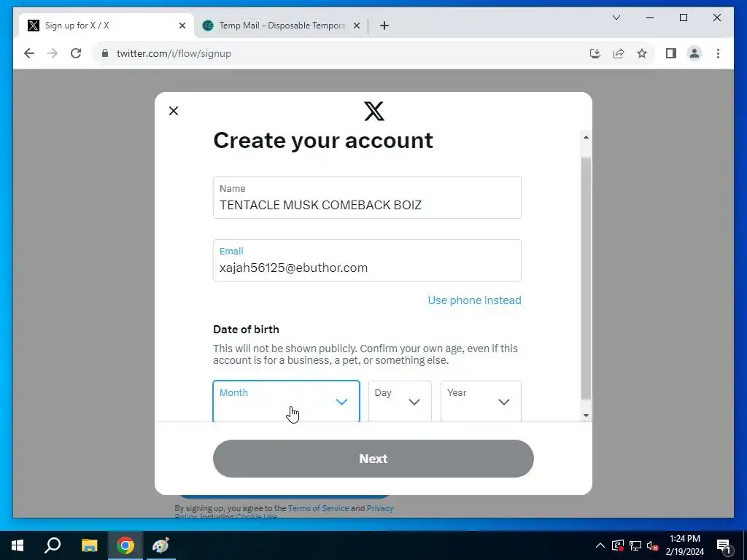Open a new browser tab
This screenshot has height=560, width=747.
[384, 26]
